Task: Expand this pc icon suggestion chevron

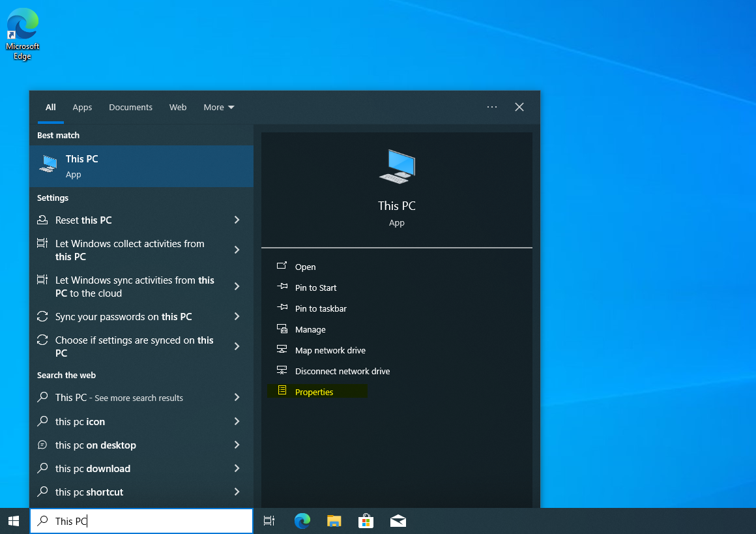Action: [237, 421]
